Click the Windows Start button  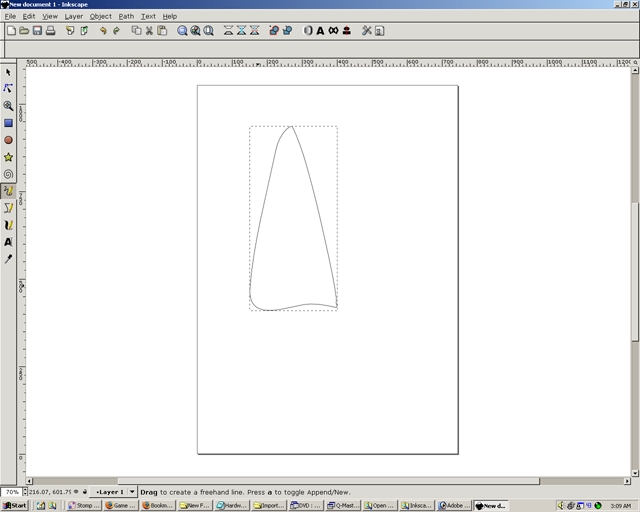click(x=14, y=505)
